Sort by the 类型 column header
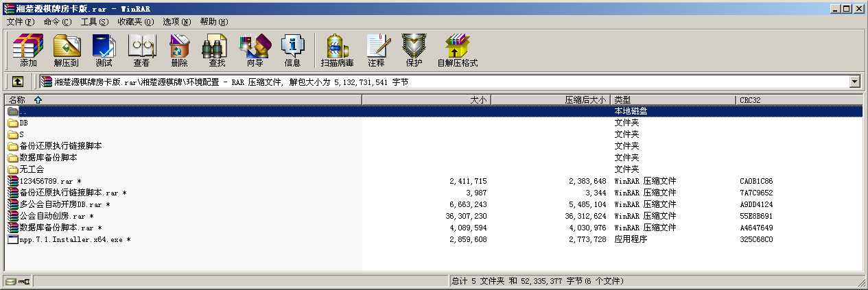 click(x=672, y=99)
